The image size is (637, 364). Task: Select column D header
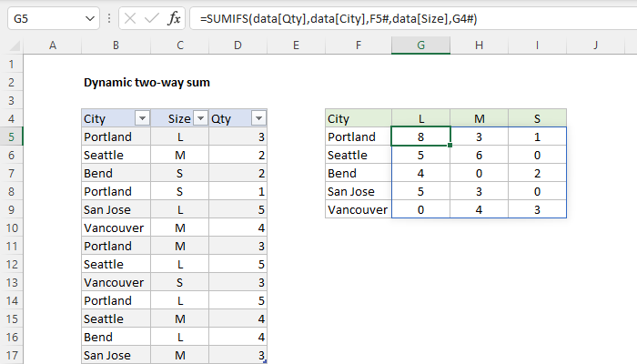tap(238, 45)
